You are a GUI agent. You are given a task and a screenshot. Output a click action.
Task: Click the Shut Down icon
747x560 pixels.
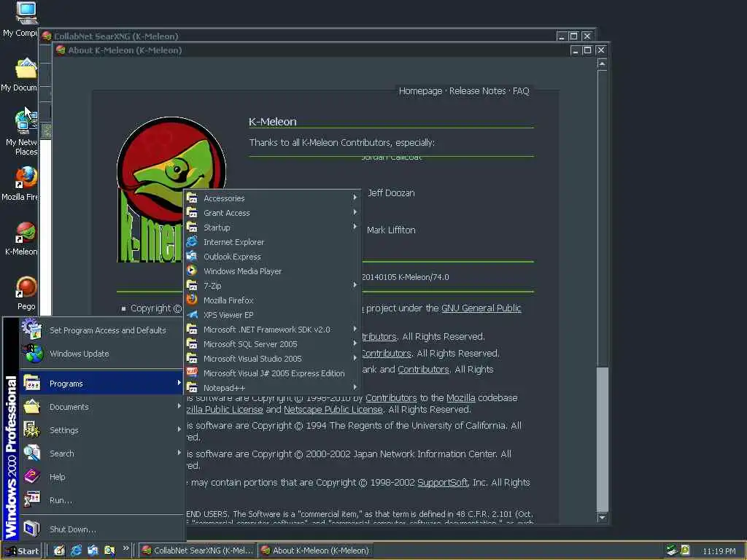32,529
